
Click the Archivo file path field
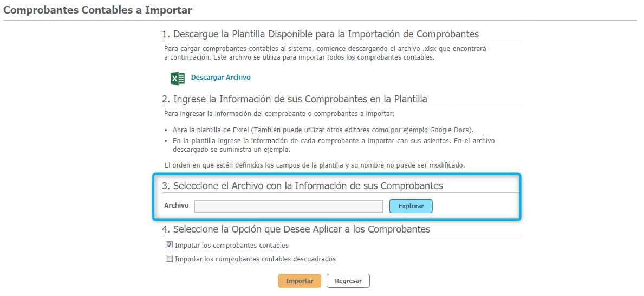(288, 206)
